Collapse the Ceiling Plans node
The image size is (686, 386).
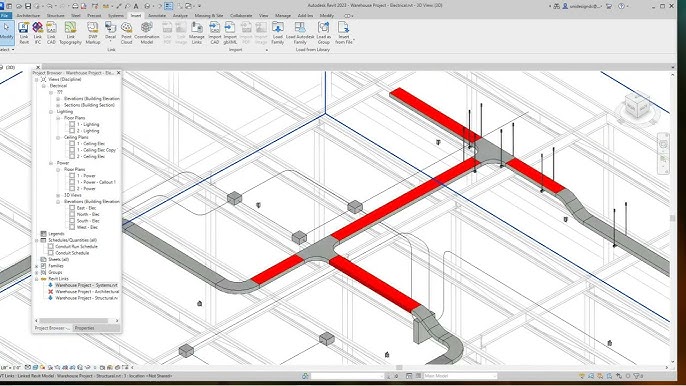pos(58,137)
